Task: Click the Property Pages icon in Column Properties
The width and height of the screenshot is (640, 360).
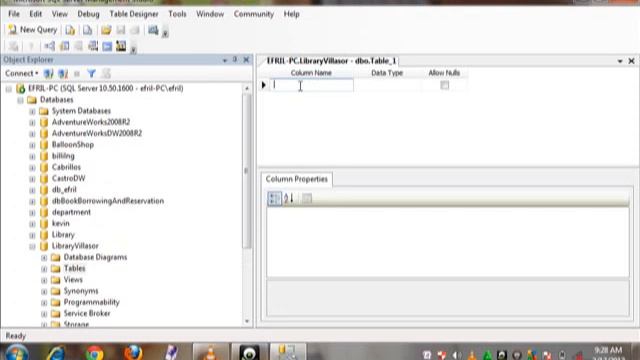Action: (307, 199)
